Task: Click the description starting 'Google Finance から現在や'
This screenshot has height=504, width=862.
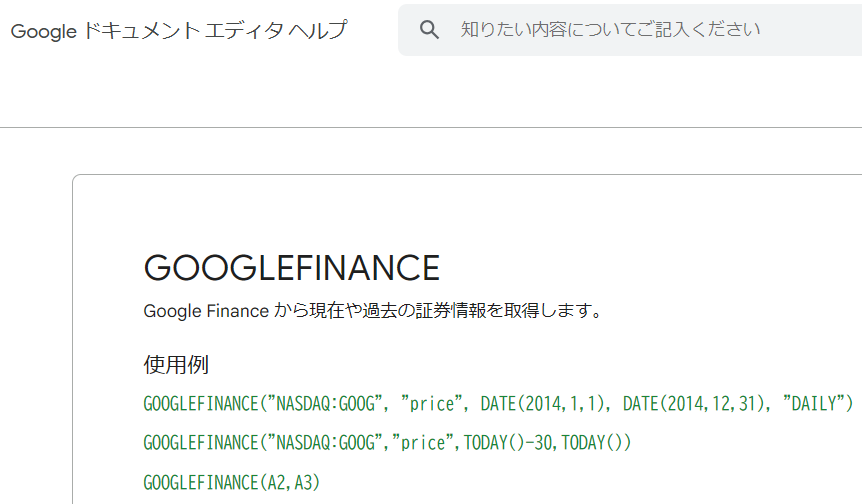Action: point(373,311)
